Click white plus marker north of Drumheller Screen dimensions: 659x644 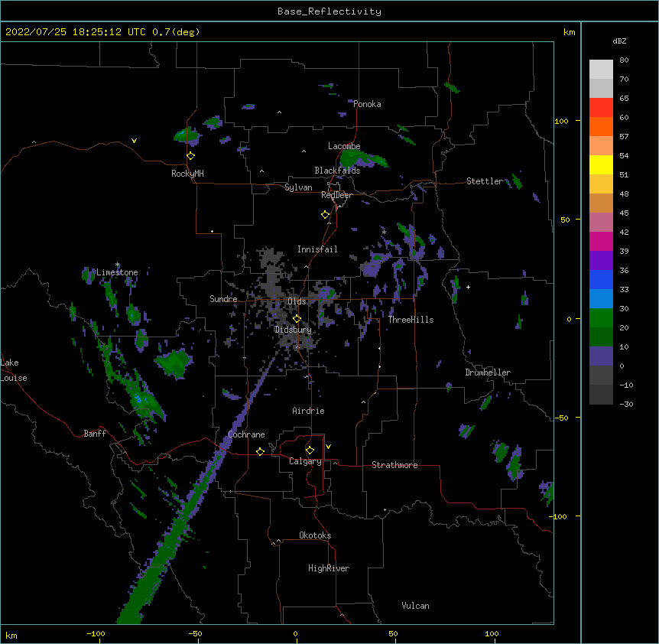coord(468,287)
